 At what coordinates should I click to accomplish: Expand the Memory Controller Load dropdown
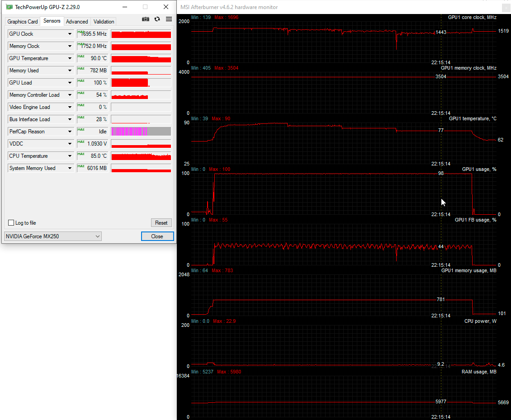(x=70, y=95)
